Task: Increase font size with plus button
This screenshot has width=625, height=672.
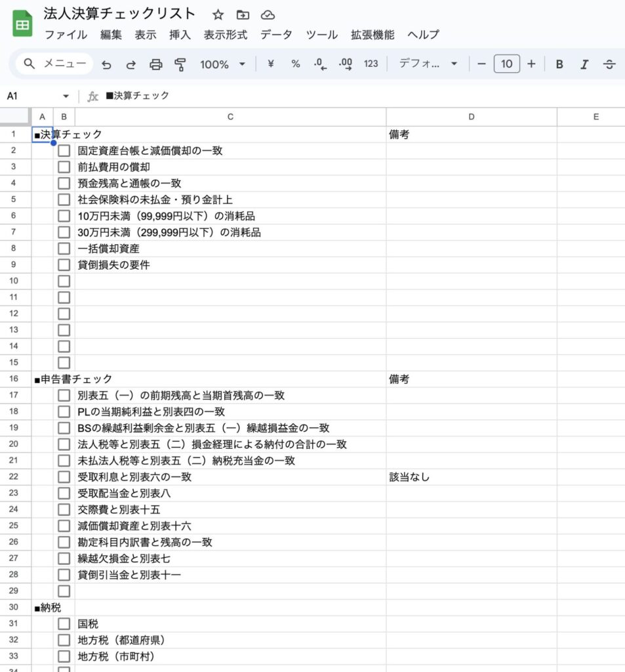Action: [531, 64]
